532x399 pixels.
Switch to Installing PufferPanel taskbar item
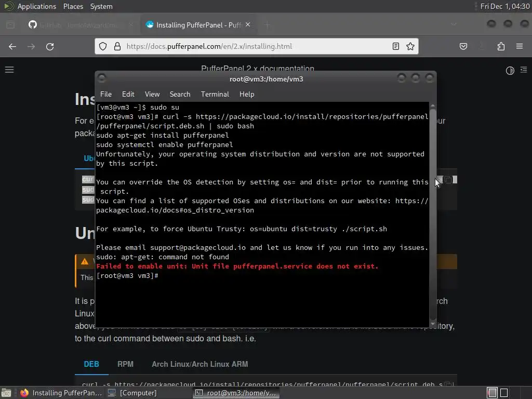(60, 393)
